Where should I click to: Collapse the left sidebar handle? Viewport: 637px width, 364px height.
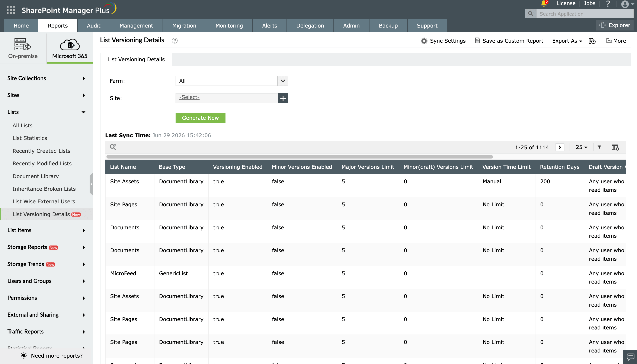(x=91, y=184)
